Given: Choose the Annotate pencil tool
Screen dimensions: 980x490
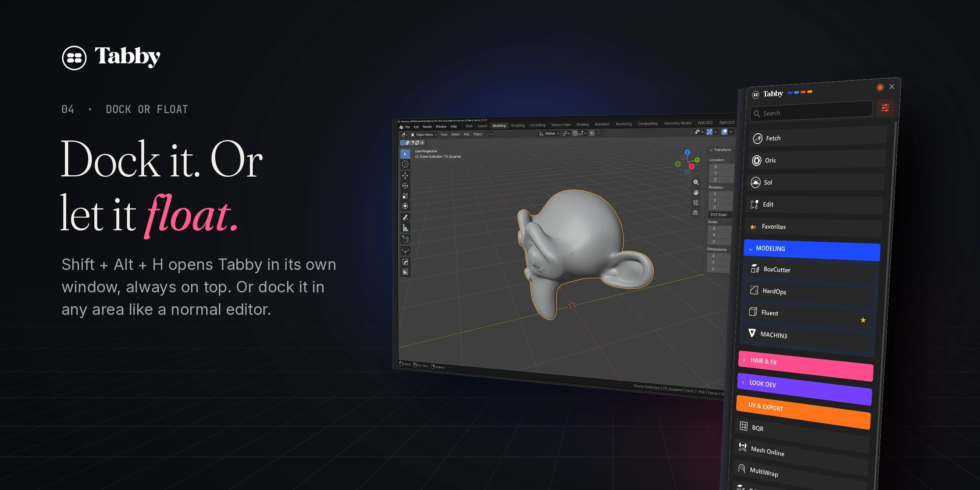Looking at the screenshot, I should click(x=405, y=218).
